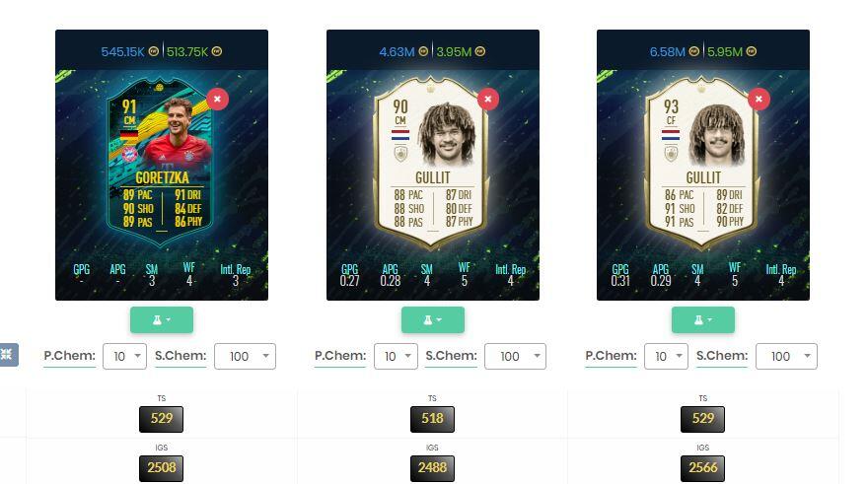Remove the Goretzka card with red X
868x484 pixels.
point(218,99)
